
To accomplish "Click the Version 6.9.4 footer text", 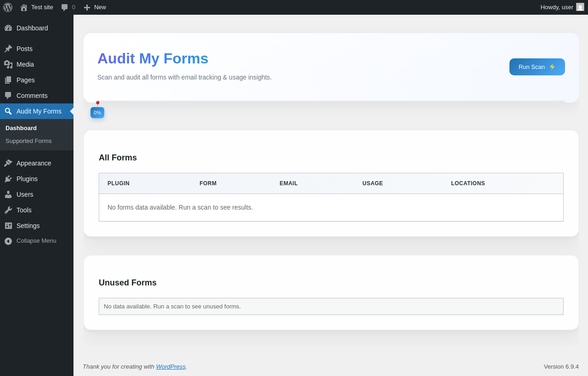I will (561, 366).
